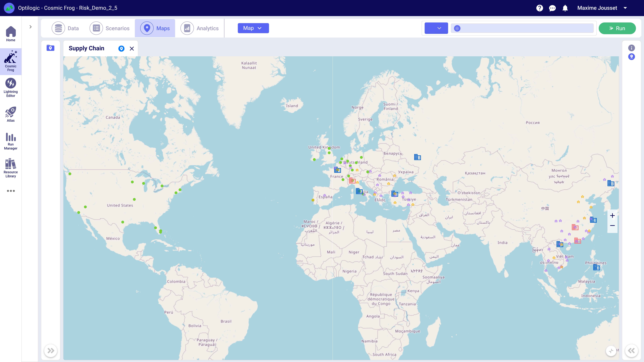Image resolution: width=644 pixels, height=362 pixels.
Task: Open the Map dropdown menu
Action: tap(253, 28)
